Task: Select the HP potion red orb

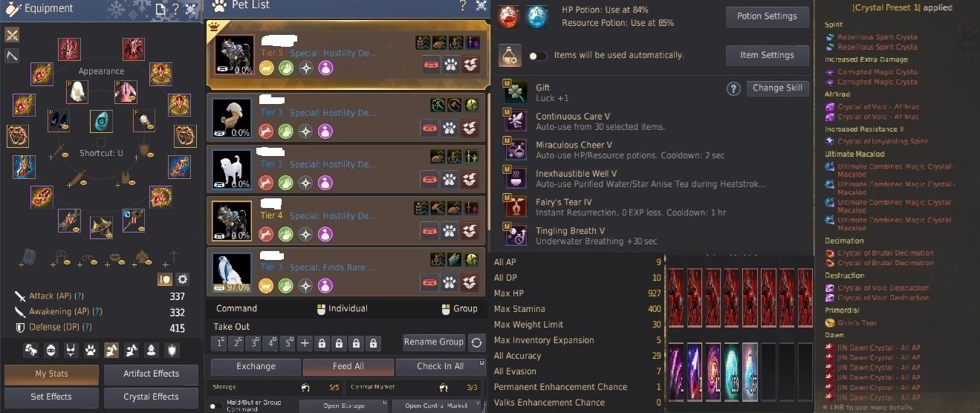Action: (509, 16)
